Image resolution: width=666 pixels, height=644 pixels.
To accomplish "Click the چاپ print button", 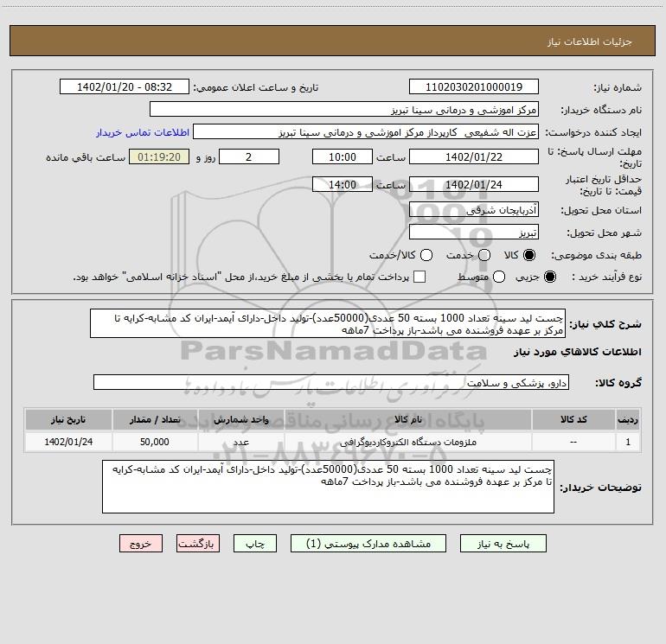I will tap(255, 544).
